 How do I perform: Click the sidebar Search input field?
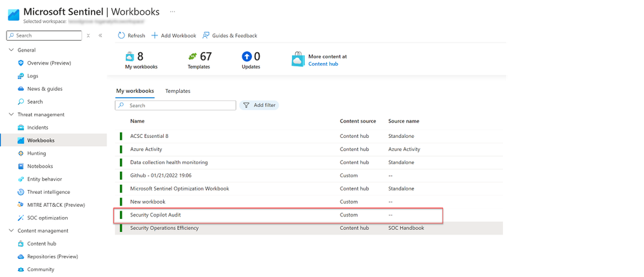click(x=44, y=35)
